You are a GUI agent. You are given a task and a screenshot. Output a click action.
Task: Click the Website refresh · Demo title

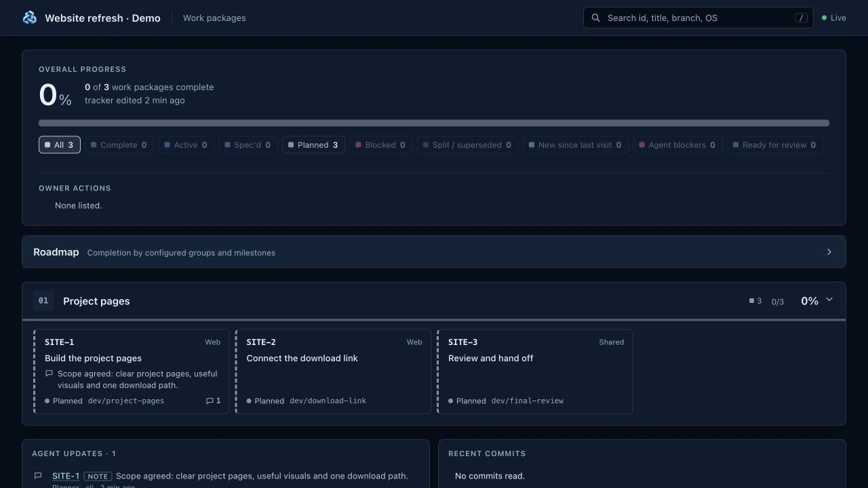point(102,18)
